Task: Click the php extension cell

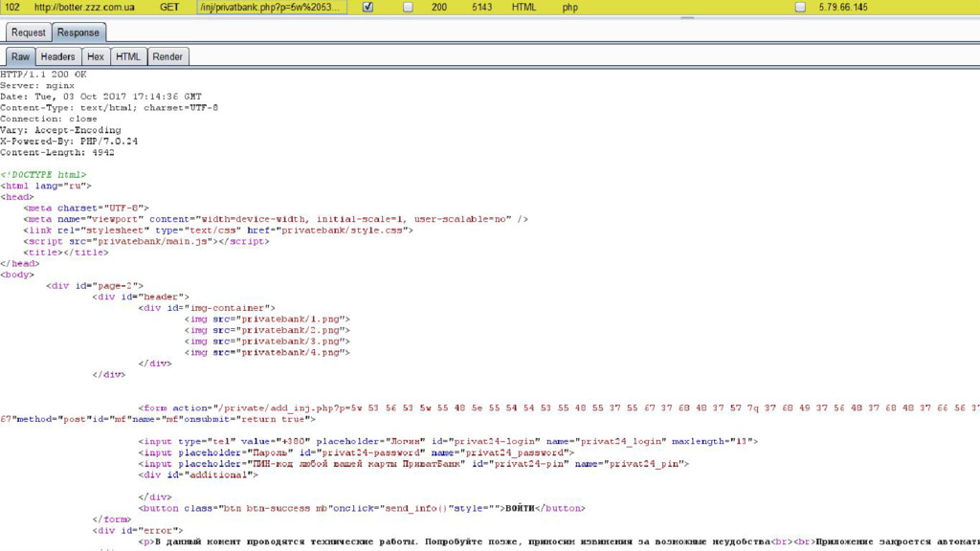Action: [x=570, y=8]
